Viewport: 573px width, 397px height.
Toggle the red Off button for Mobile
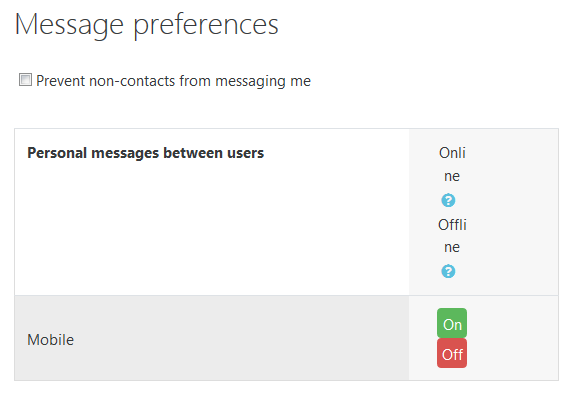click(452, 353)
